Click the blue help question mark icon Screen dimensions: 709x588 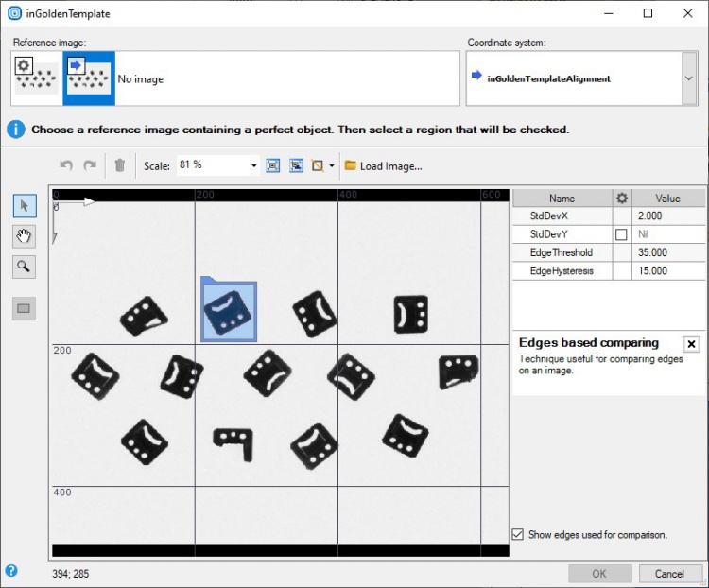click(x=11, y=571)
